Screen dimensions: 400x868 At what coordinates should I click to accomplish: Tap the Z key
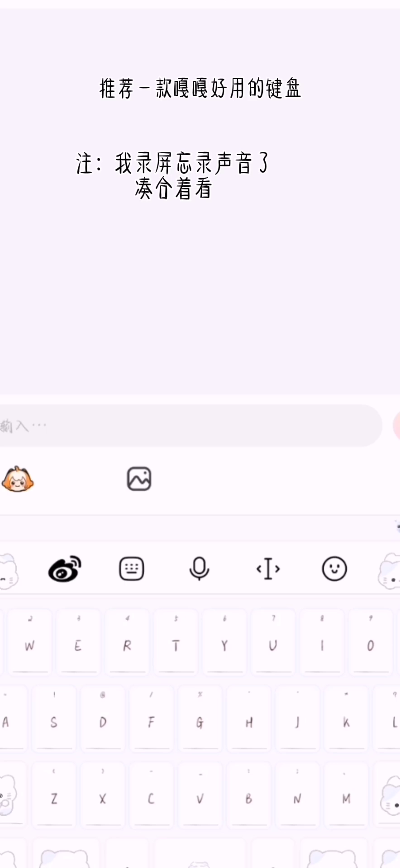click(54, 793)
